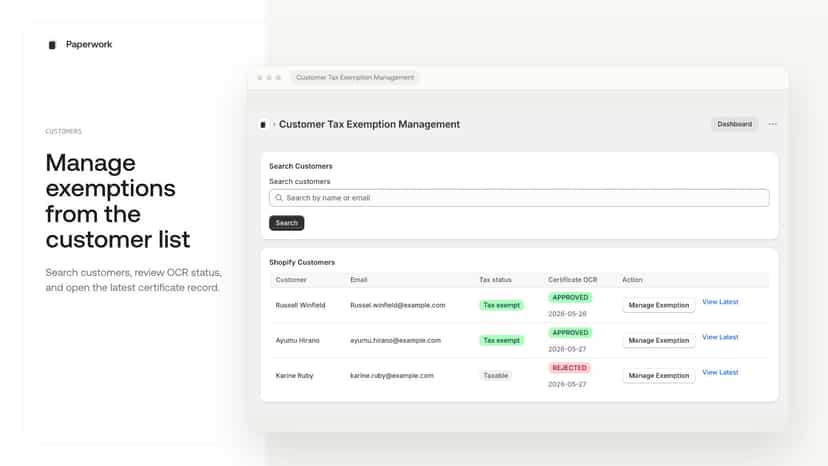Manage exemption for Ayumu Hirano

(658, 341)
